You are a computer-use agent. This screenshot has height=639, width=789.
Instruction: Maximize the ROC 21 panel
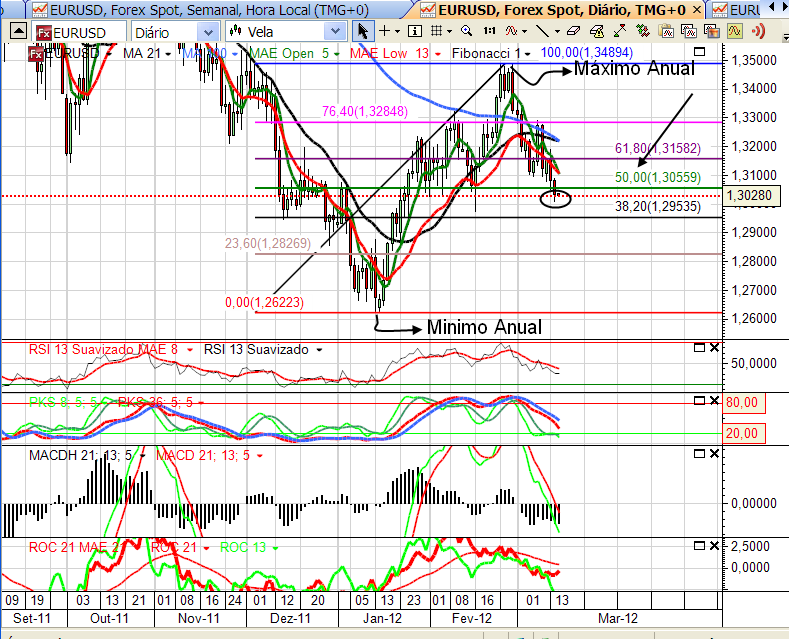coord(699,546)
